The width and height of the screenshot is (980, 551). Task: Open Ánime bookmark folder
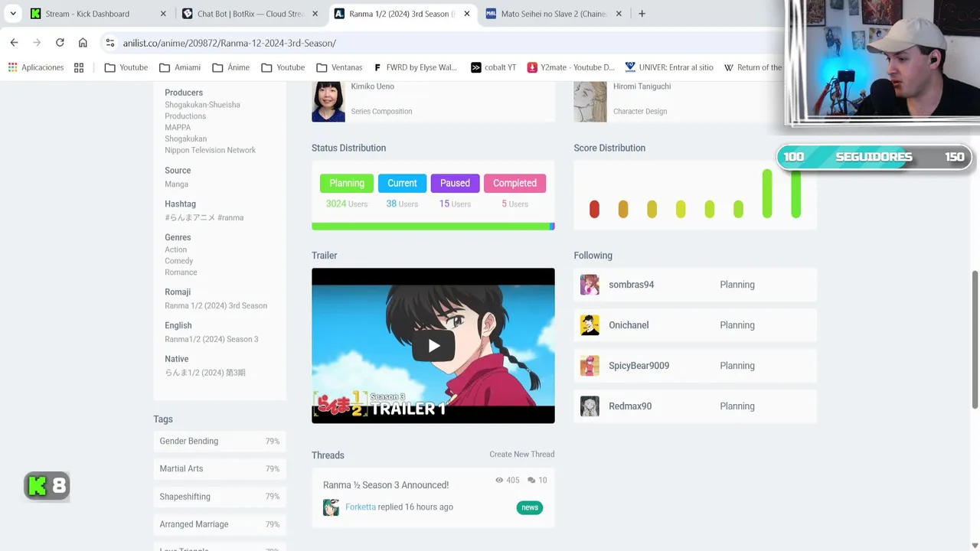pos(231,67)
